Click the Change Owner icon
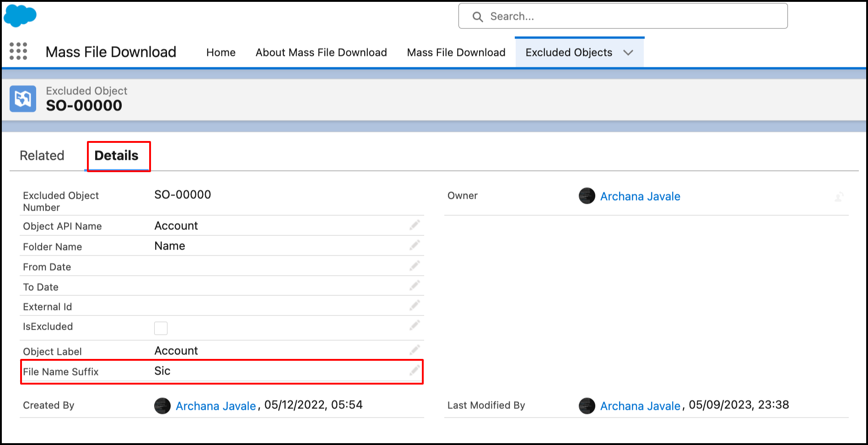The height and width of the screenshot is (445, 868). [x=839, y=197]
